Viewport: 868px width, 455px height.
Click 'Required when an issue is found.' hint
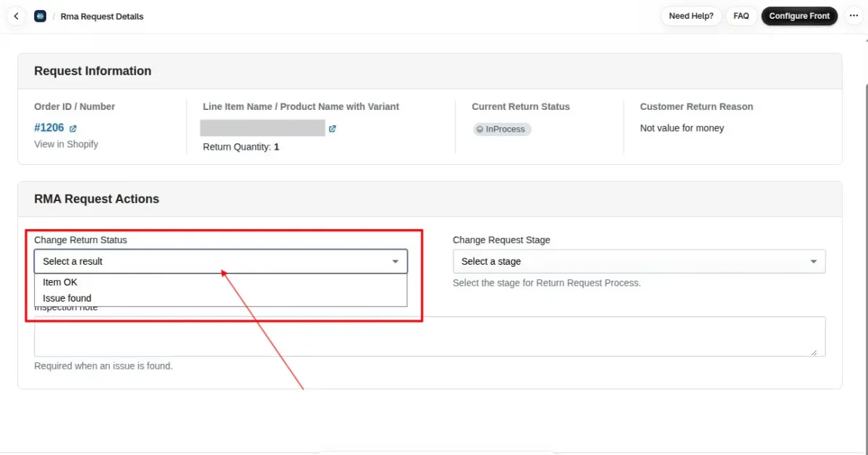coord(103,366)
